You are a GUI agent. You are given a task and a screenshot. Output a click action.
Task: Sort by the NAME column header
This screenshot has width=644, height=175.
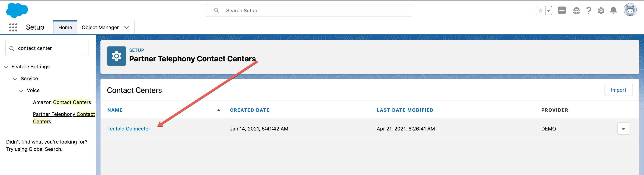point(115,110)
